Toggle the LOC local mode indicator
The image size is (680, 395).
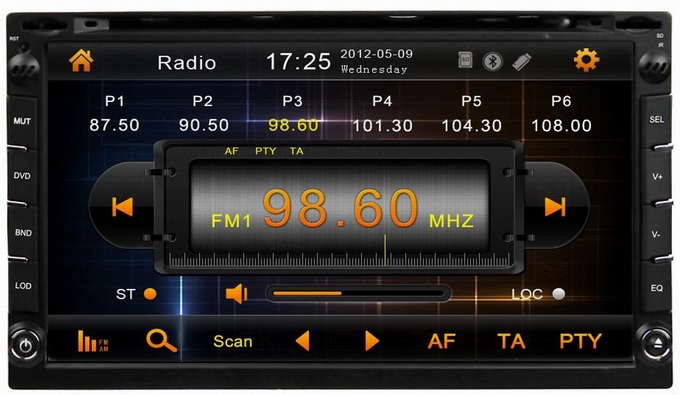click(x=538, y=294)
